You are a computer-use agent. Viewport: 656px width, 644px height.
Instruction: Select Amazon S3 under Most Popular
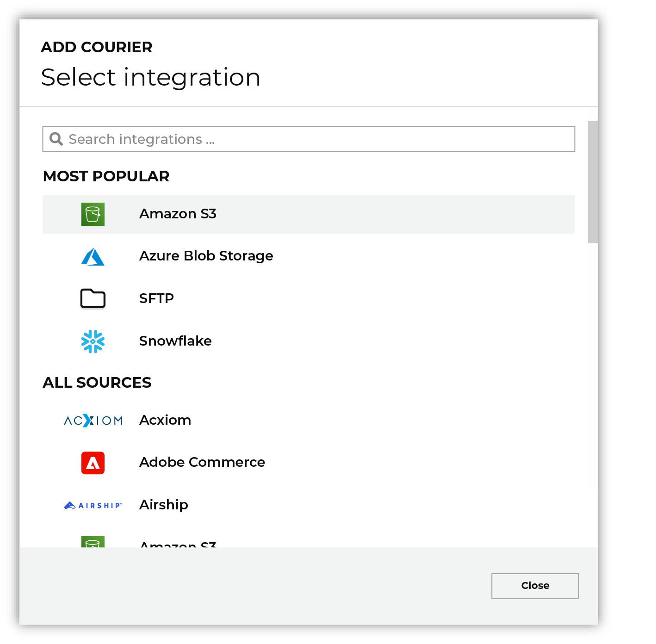[309, 214]
